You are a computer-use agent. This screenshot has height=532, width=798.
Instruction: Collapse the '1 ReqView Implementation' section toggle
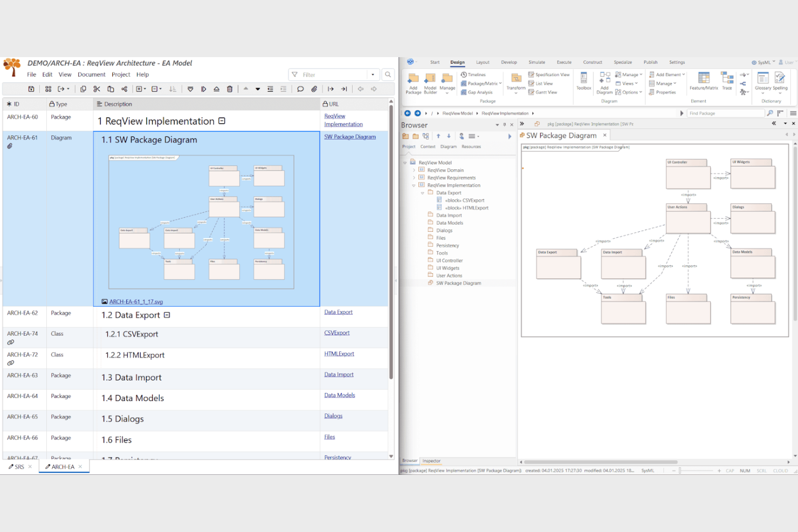tap(222, 121)
